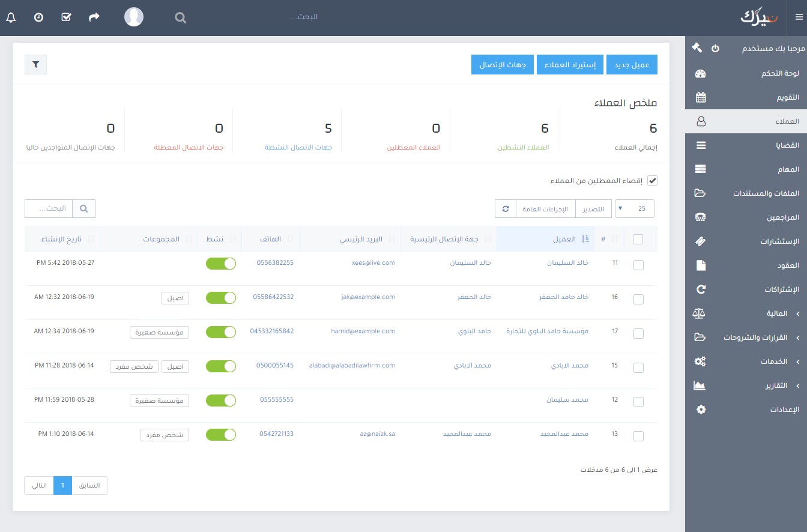The image size is (807, 532).
Task: Disable active switch for محمد عبدالمجيد
Action: (x=220, y=434)
